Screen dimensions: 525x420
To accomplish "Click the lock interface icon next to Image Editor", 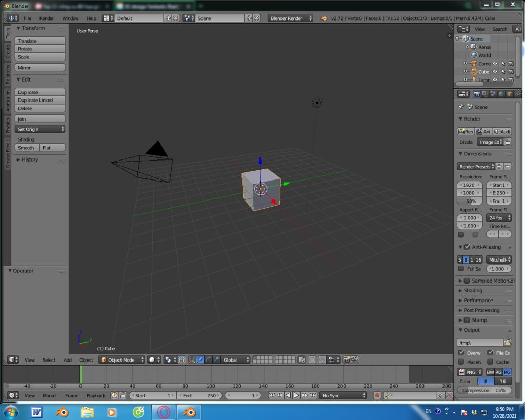I will click(508, 142).
